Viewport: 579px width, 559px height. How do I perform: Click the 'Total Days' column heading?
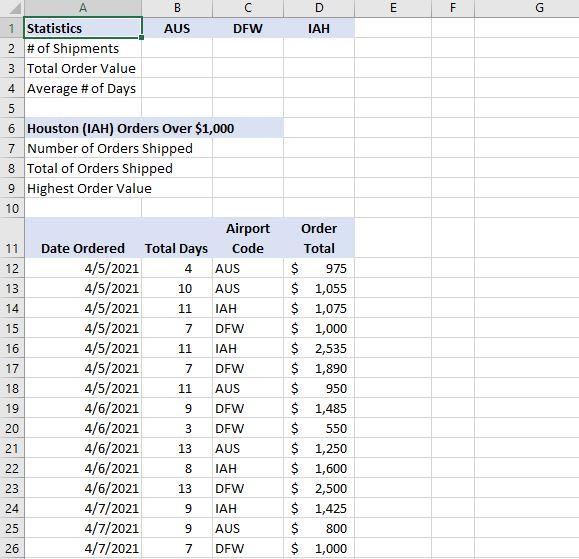(x=177, y=238)
